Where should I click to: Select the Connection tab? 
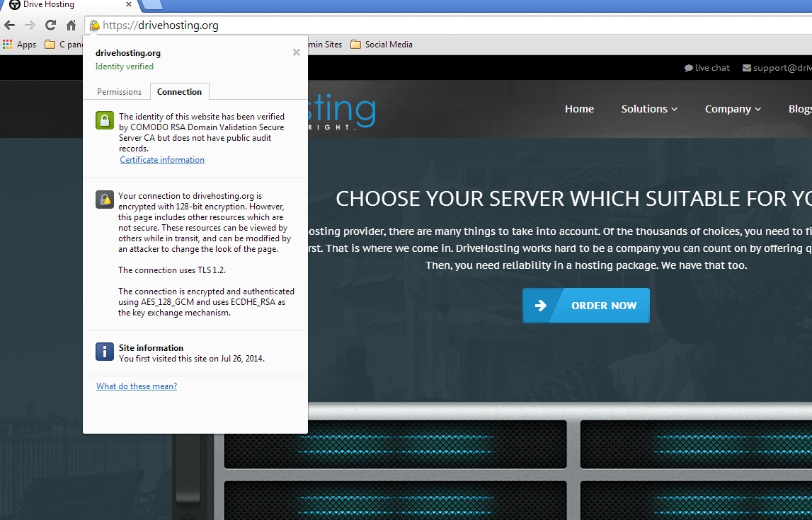(179, 91)
